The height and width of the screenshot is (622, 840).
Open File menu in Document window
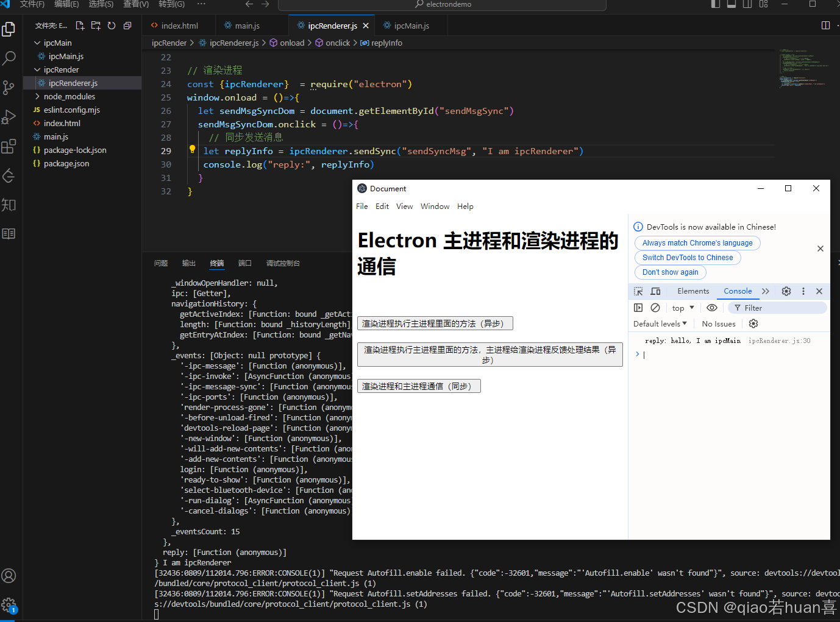tap(362, 207)
